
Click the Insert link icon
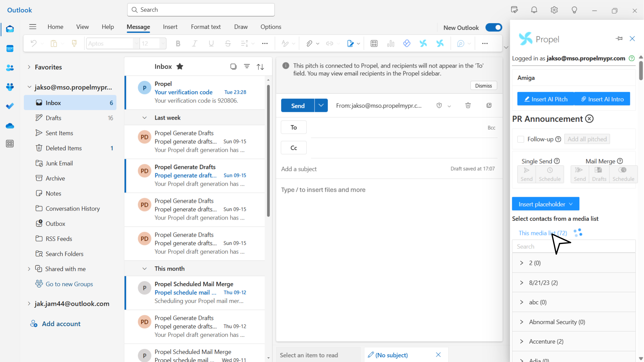coord(330,44)
